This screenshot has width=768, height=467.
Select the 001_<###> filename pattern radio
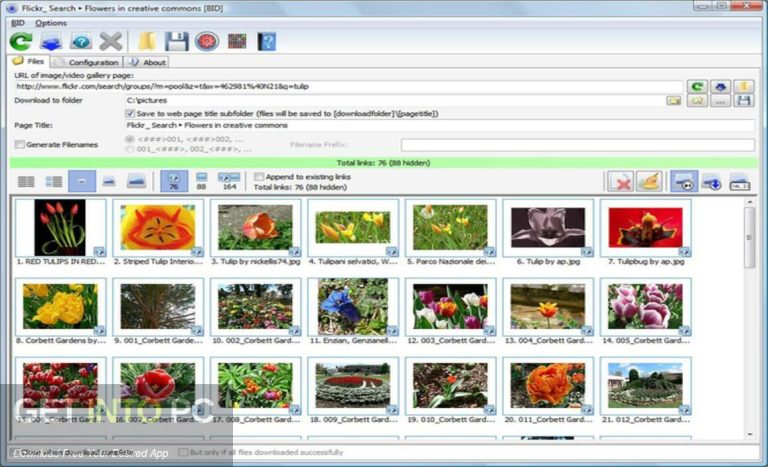130,149
